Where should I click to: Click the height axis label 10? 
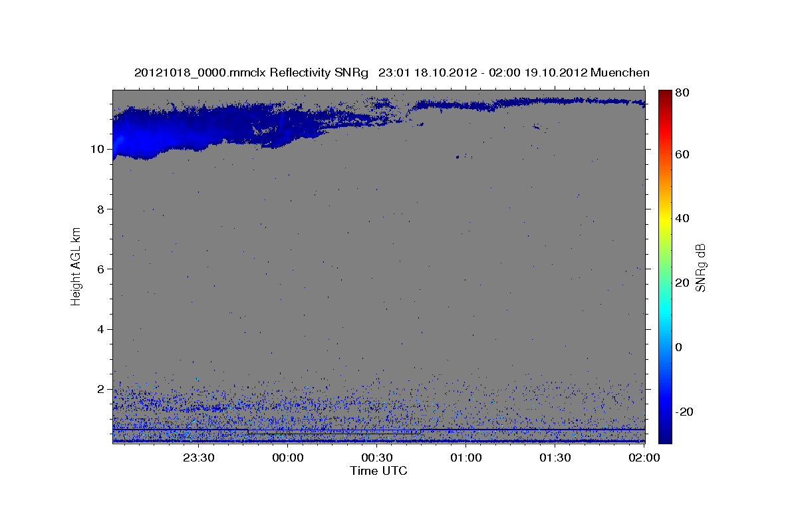click(98, 149)
